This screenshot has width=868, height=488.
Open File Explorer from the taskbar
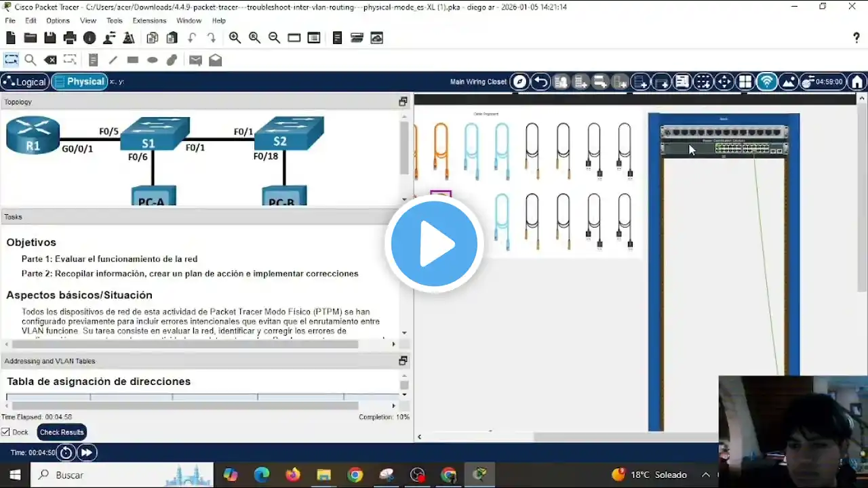click(x=324, y=474)
